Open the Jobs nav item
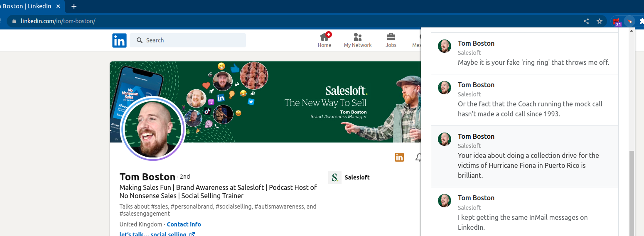 pos(391,40)
